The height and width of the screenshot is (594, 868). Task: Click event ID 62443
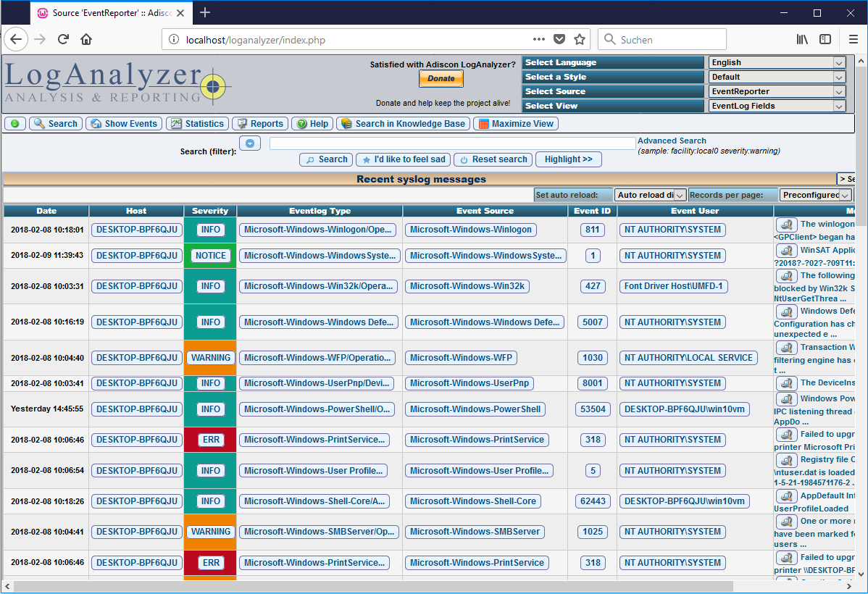pos(593,501)
